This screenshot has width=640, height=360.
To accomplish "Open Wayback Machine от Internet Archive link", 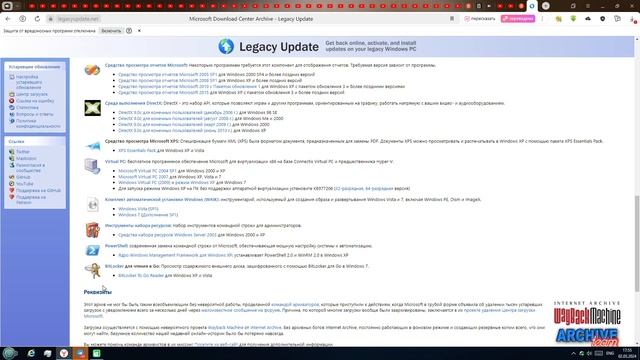I will click(244, 328).
